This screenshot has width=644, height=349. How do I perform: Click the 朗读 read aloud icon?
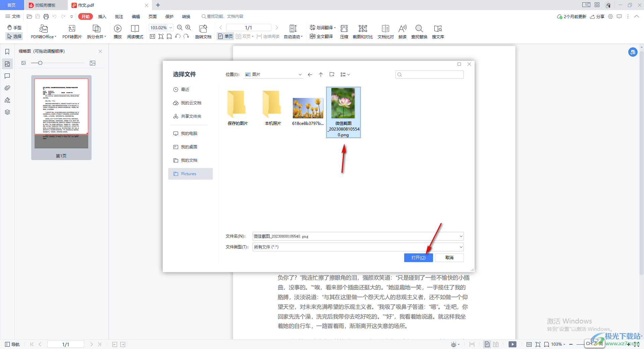[402, 29]
